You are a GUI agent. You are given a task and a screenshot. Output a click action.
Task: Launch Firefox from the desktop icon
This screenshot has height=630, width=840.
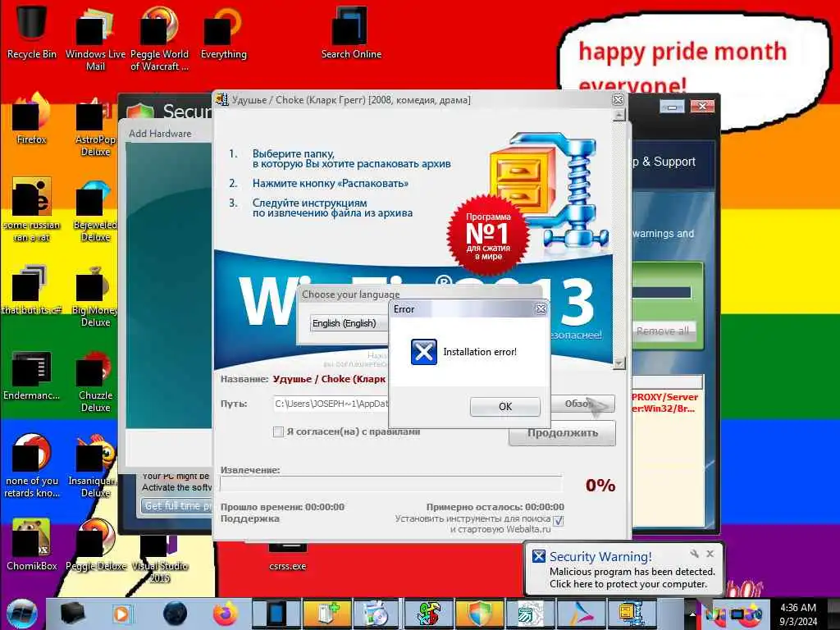pyautogui.click(x=31, y=118)
